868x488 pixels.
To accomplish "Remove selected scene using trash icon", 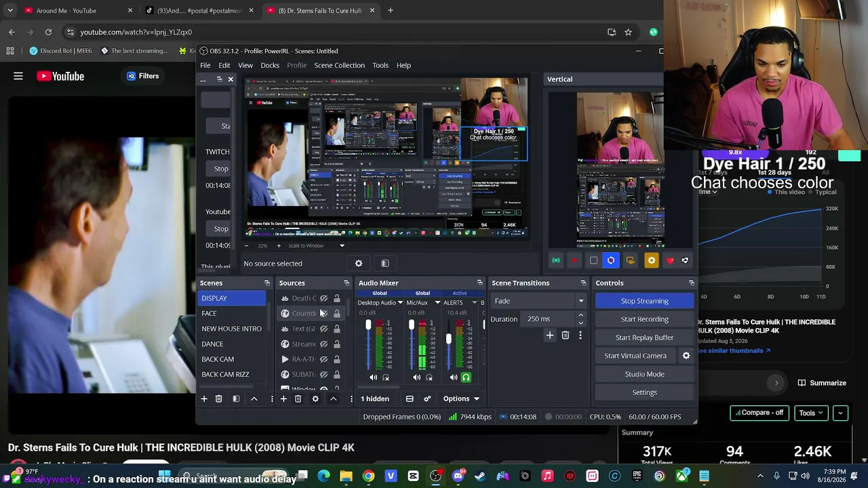I will [x=218, y=399].
